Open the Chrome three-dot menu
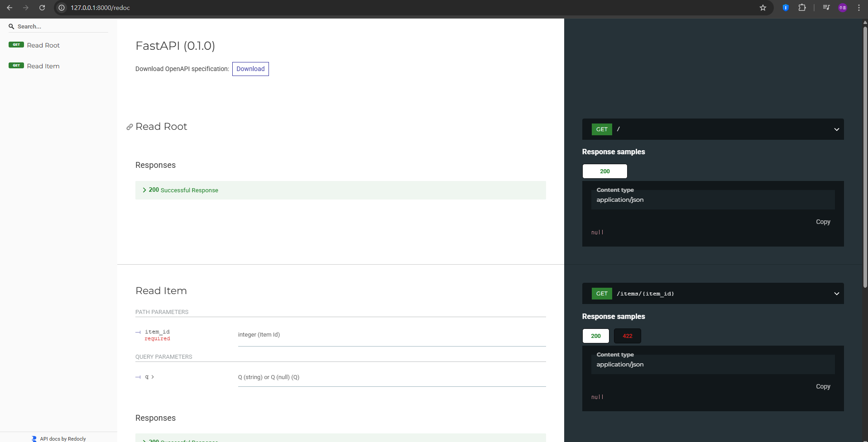 pyautogui.click(x=859, y=8)
